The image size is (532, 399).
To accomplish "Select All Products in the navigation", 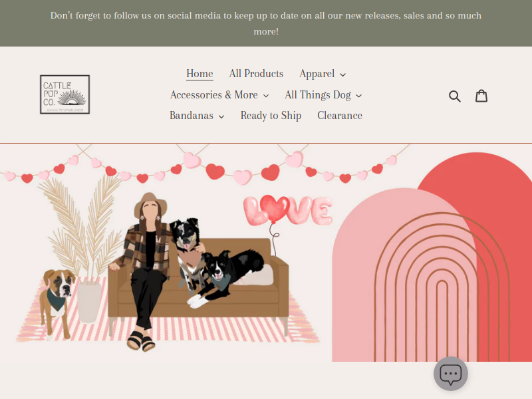I will [256, 74].
